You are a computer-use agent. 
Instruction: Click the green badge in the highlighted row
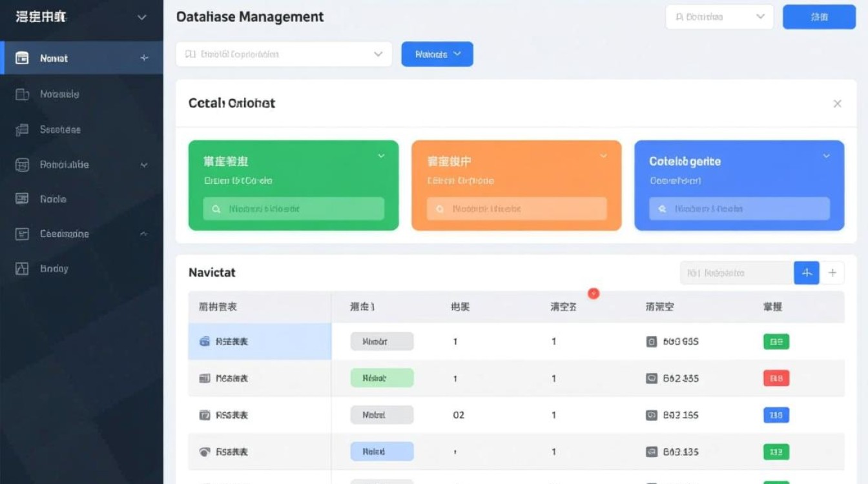coord(776,341)
